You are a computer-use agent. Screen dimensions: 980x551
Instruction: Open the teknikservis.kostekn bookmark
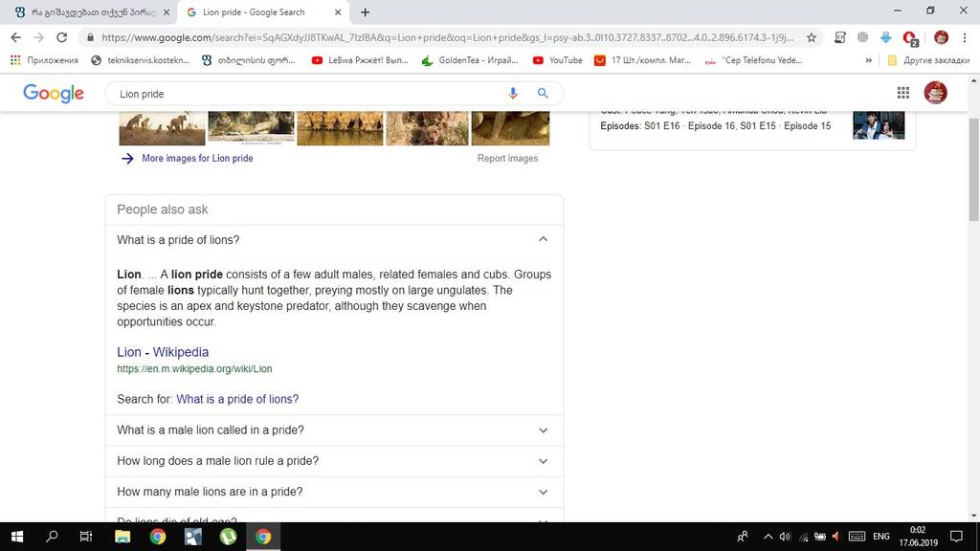pyautogui.click(x=140, y=60)
